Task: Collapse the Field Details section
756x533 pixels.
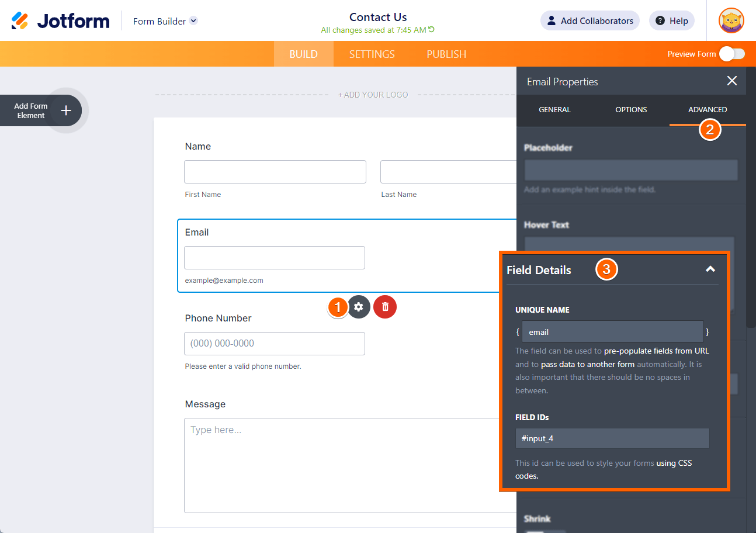Action: click(x=710, y=269)
